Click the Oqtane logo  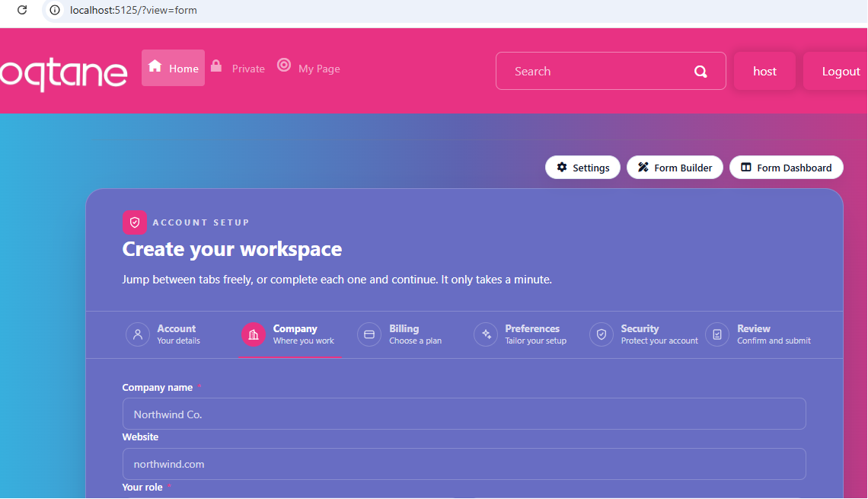(x=64, y=74)
